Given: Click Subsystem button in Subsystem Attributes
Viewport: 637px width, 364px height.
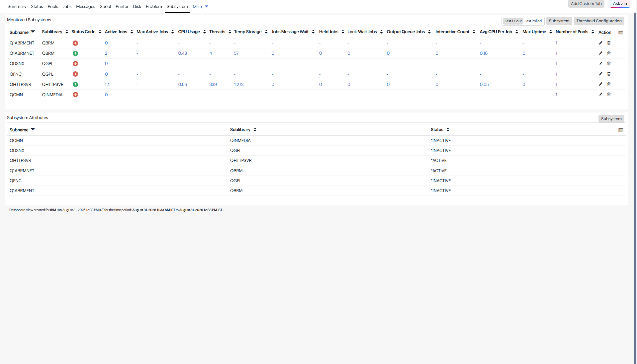Looking at the screenshot, I should [x=611, y=119].
